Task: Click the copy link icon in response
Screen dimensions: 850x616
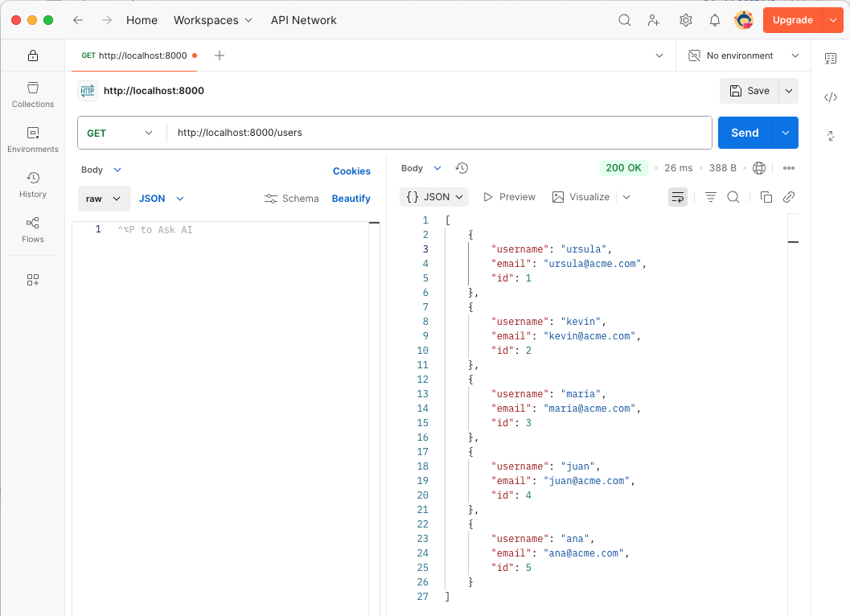Action: 789,197
